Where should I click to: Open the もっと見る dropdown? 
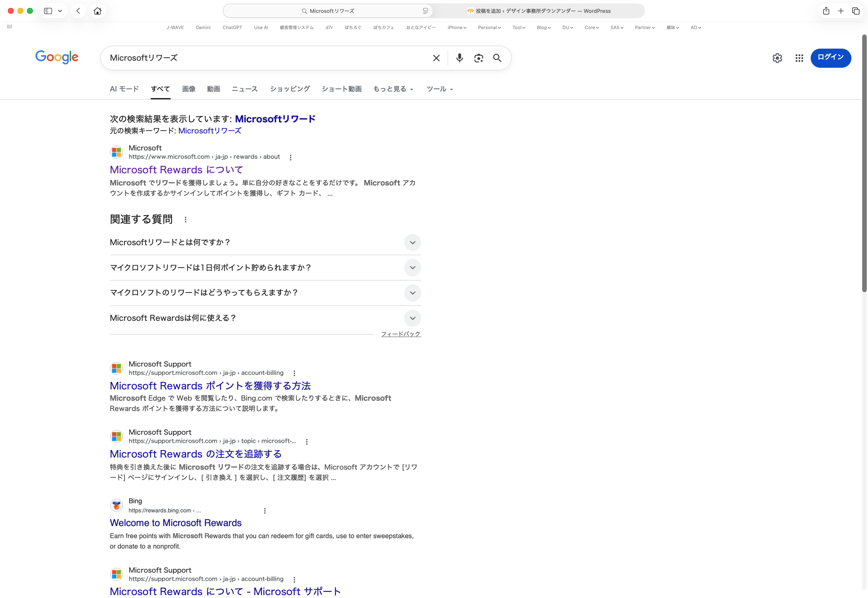pyautogui.click(x=393, y=89)
